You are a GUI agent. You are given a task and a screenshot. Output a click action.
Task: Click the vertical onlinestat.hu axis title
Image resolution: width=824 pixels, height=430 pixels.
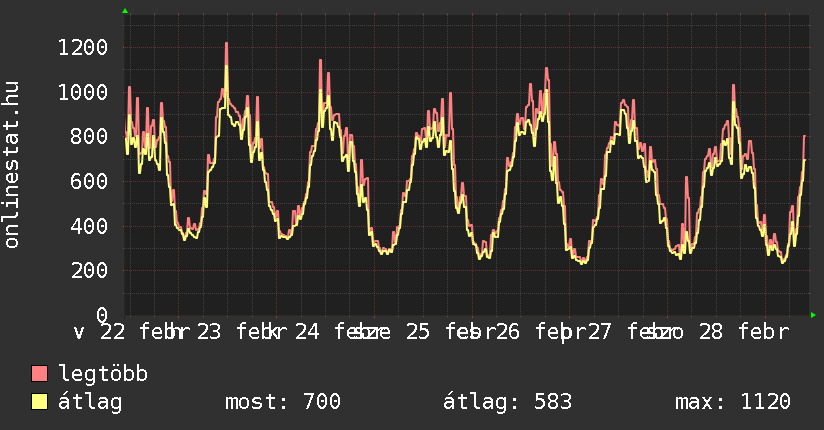pos(13,165)
